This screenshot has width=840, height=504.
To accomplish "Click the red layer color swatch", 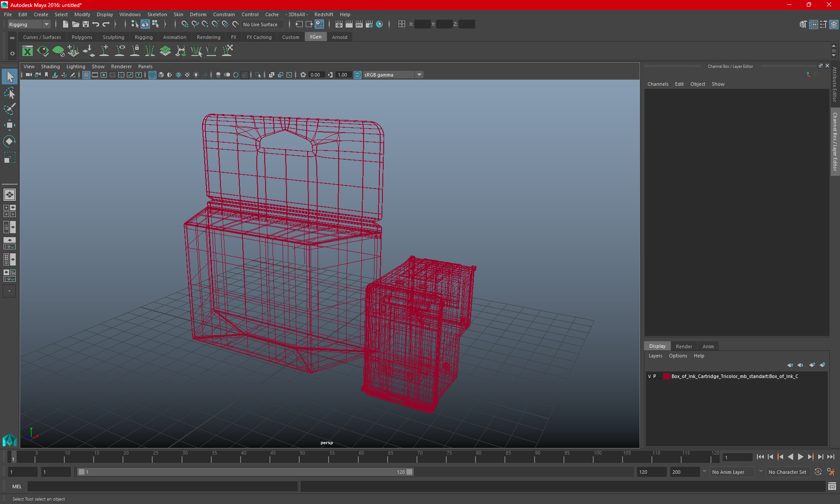I will (x=666, y=376).
